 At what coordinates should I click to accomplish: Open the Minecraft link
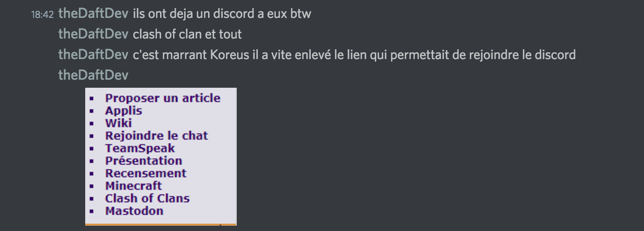[134, 186]
